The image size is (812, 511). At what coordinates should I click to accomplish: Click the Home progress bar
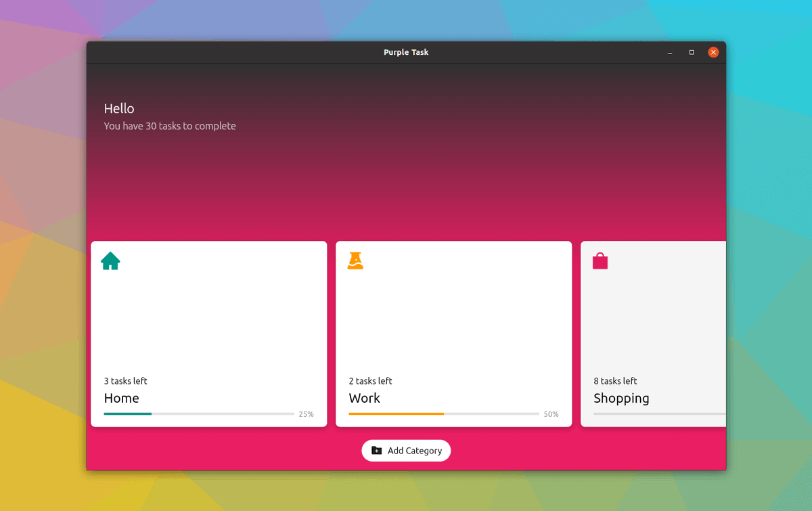coord(199,414)
